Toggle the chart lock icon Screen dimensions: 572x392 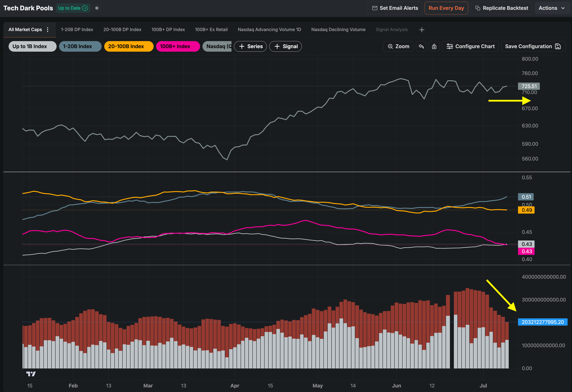pyautogui.click(x=434, y=46)
